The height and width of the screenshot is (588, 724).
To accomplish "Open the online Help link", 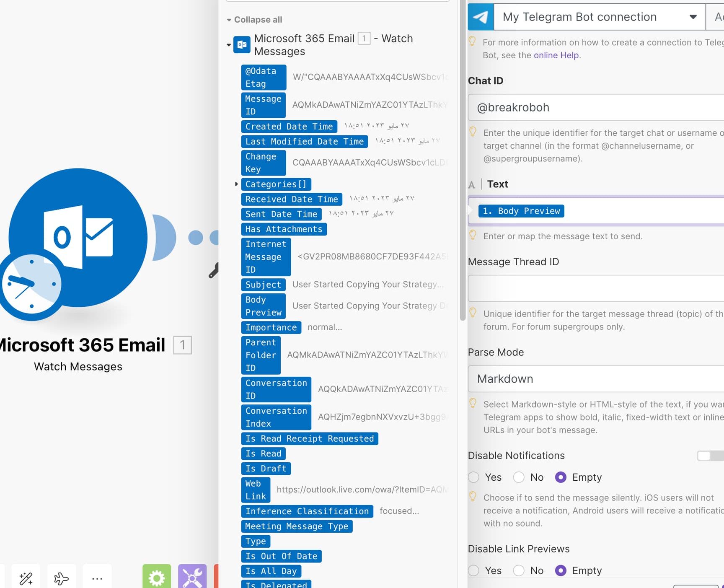I will 556,55.
